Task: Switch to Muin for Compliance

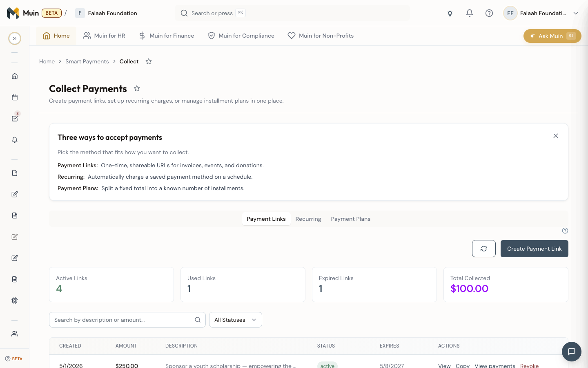Action: click(241, 36)
